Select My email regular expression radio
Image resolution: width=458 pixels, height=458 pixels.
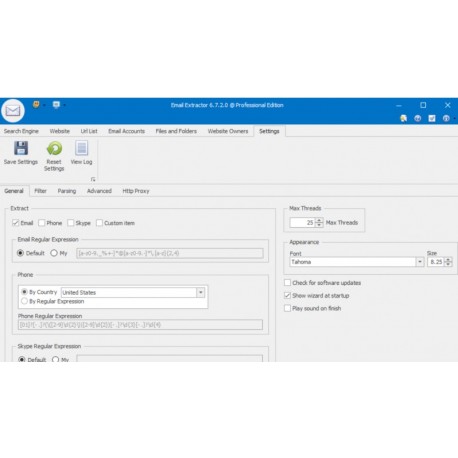54,253
